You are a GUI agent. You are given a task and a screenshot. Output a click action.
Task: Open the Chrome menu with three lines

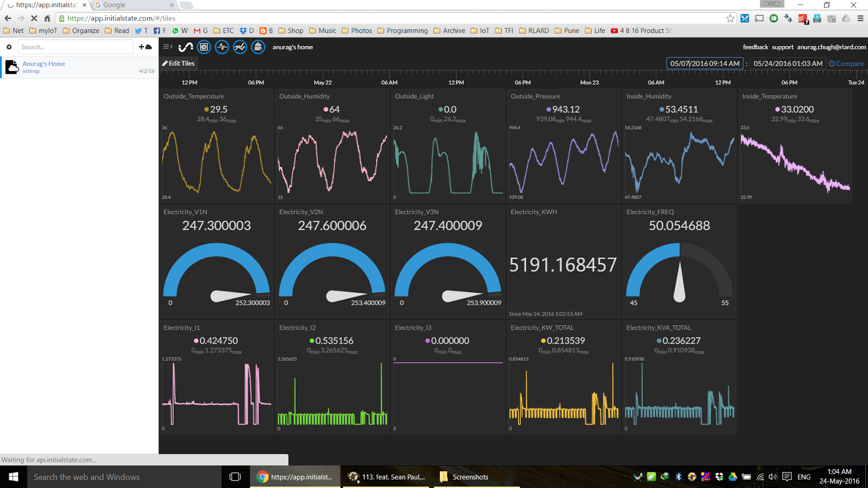[860, 17]
